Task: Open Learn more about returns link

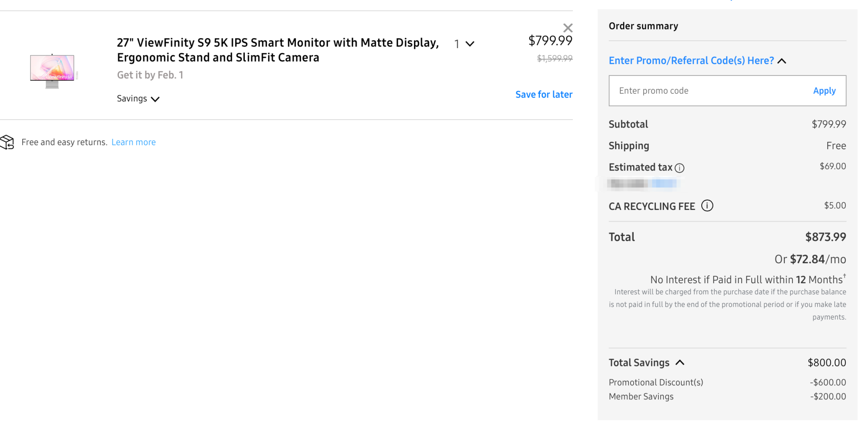Action: point(133,142)
